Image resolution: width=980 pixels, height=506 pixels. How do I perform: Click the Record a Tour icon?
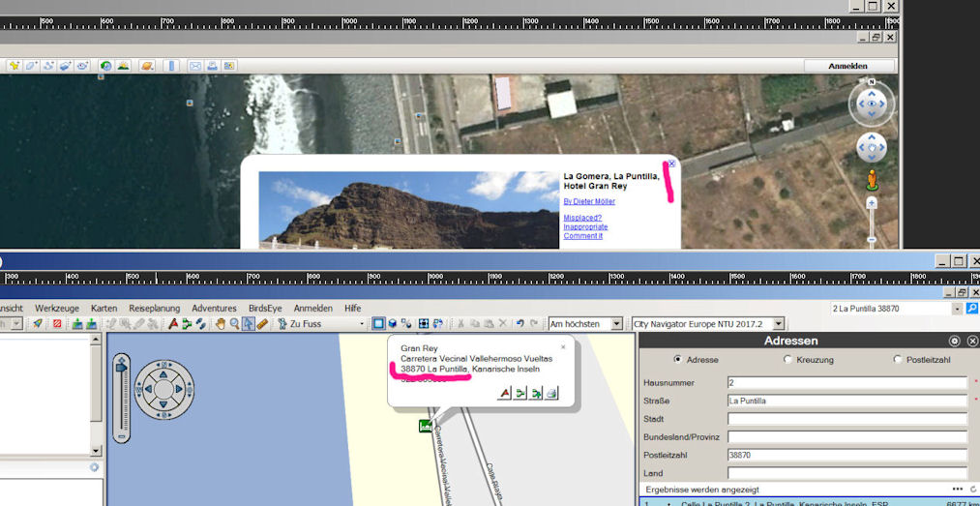pyautogui.click(x=82, y=66)
